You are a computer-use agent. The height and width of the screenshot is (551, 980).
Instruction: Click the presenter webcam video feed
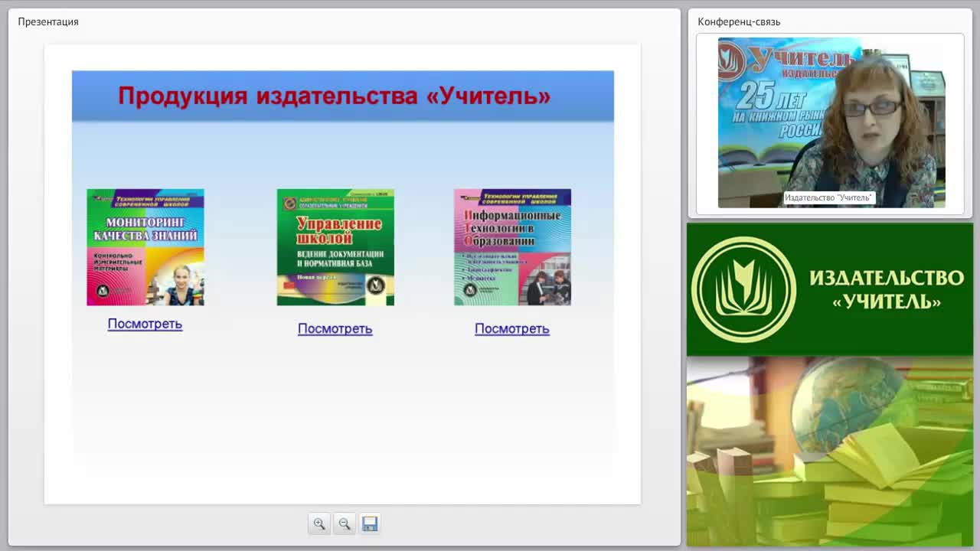[831, 122]
